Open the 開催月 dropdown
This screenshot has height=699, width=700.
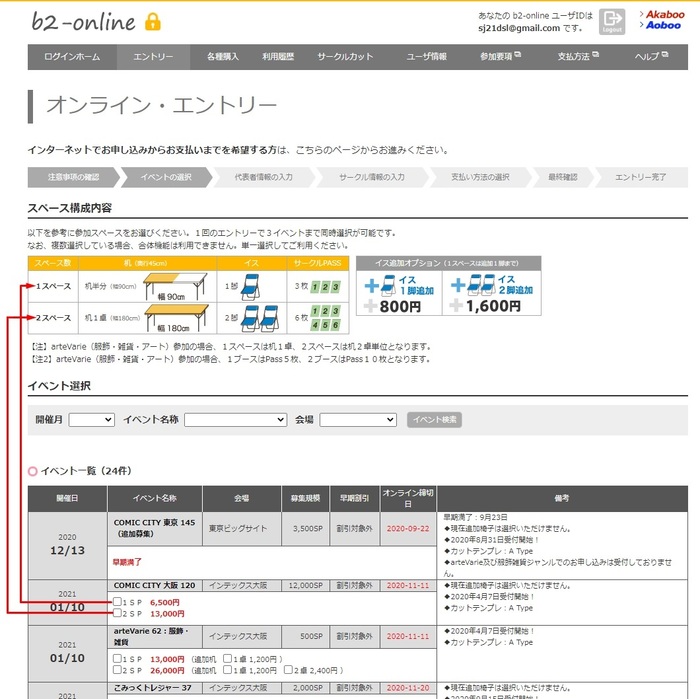91,420
